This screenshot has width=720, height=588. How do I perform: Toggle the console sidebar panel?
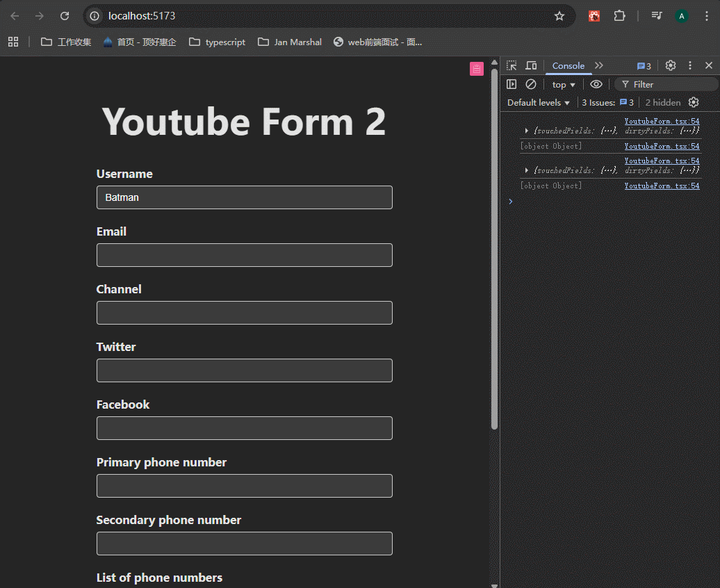coord(512,84)
